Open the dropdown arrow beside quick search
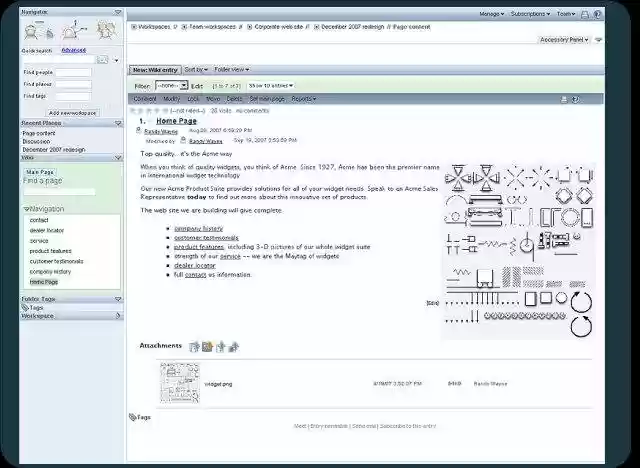Viewport: 640px width, 468px height. (116, 60)
